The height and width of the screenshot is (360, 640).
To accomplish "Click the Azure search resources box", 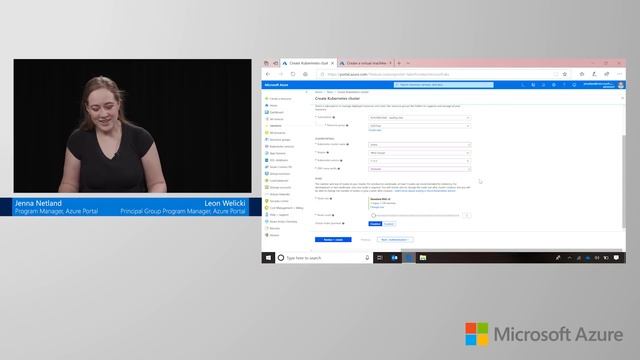I will (x=443, y=85).
